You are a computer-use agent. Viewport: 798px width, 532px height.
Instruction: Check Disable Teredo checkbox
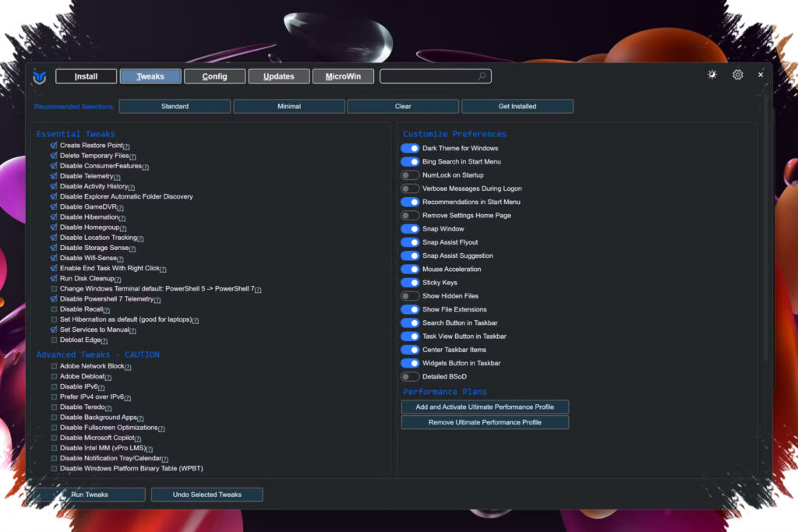[x=54, y=407]
